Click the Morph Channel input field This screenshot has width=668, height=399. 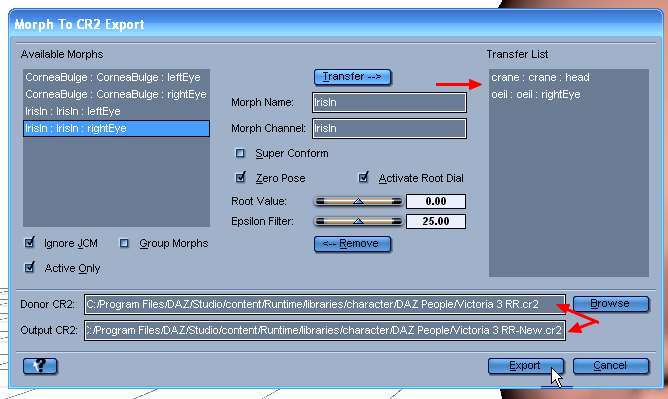click(389, 128)
